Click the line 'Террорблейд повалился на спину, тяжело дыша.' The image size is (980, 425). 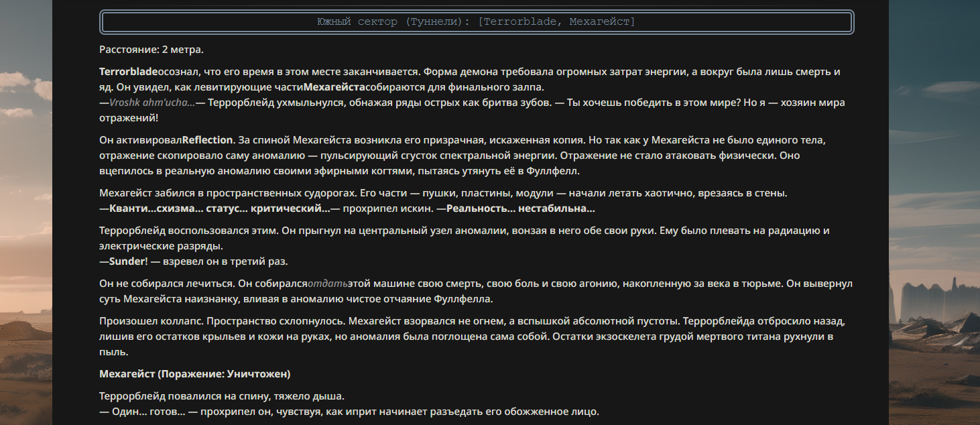tap(222, 396)
